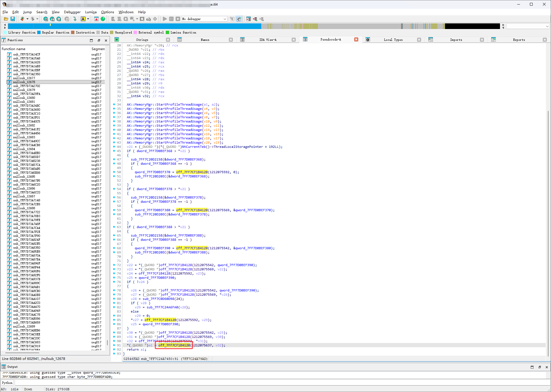Close the Pseudocode-A tab
The width and height of the screenshot is (551, 392).
point(356,39)
